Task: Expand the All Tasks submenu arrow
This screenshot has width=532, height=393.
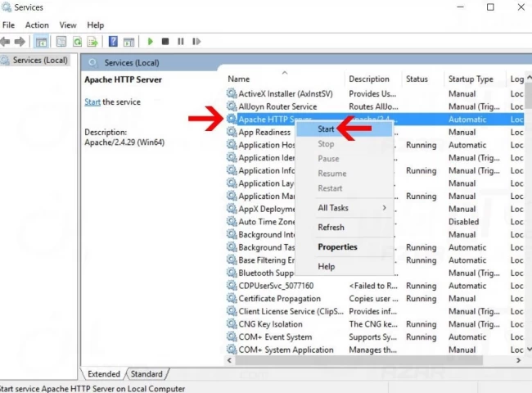Action: 384,208
